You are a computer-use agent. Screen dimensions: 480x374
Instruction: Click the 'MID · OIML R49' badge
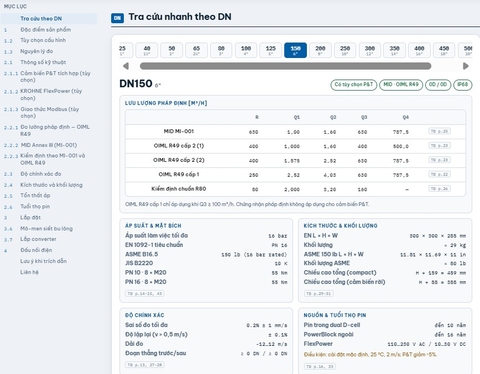click(x=401, y=85)
